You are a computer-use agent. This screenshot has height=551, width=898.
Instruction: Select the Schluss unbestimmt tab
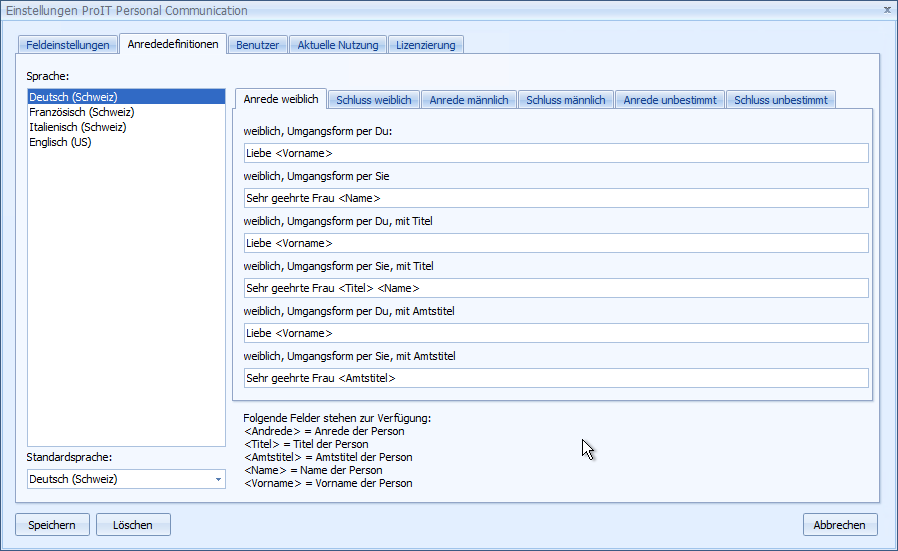(x=780, y=100)
